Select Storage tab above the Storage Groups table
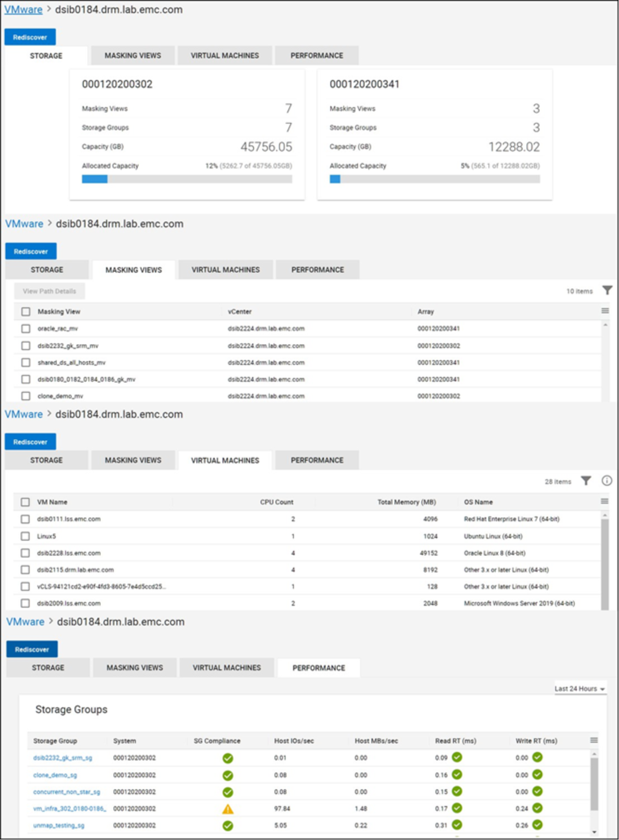This screenshot has height=840, width=619. (x=48, y=667)
